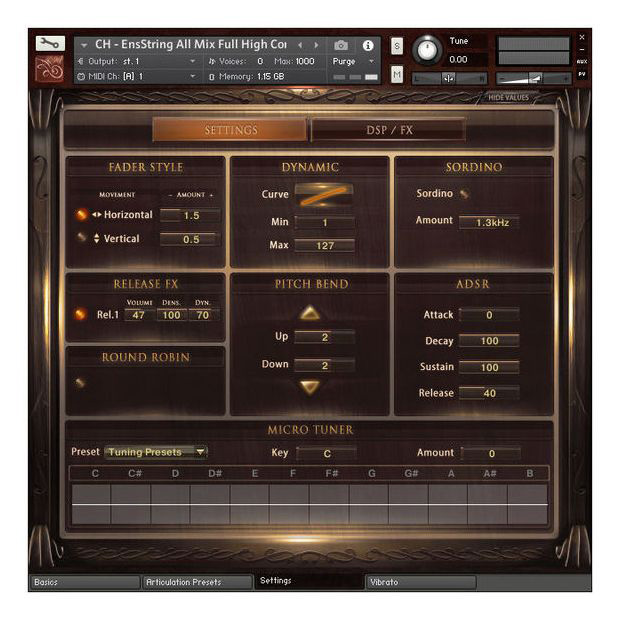Screen dimensions: 620x620
Task: Click the ADSR Decay value field
Action: pyautogui.click(x=490, y=340)
